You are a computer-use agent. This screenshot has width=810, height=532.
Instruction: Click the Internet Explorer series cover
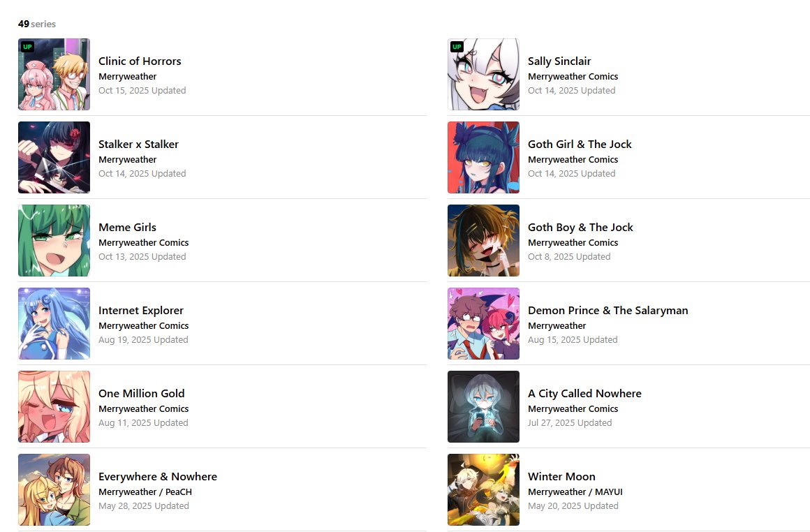[54, 324]
